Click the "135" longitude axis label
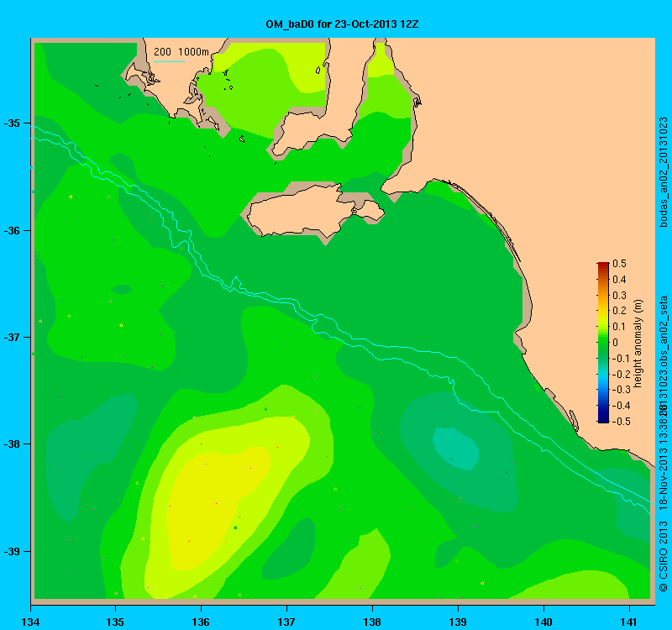672x630 pixels. pyautogui.click(x=115, y=622)
